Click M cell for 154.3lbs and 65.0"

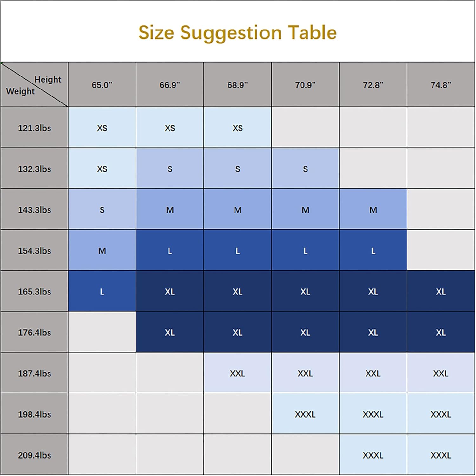102,251
